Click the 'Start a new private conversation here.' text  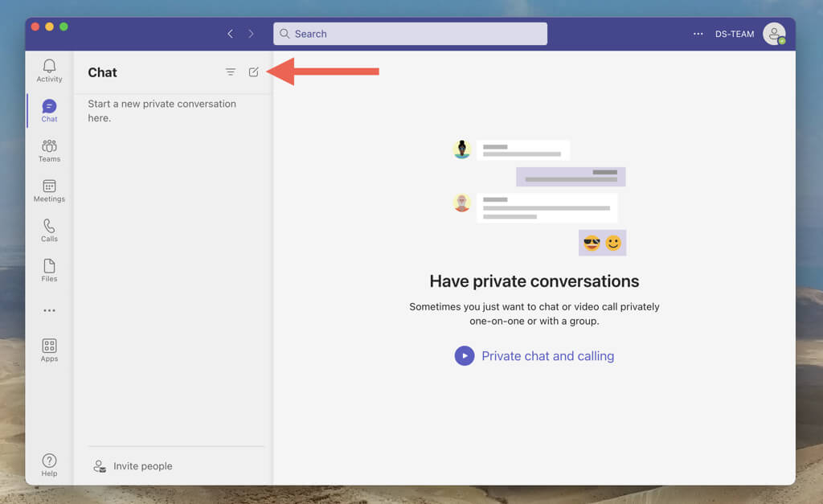(162, 111)
